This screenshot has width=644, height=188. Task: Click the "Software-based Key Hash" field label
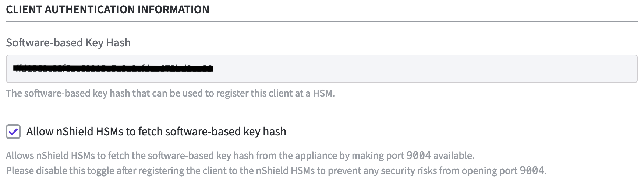click(68, 43)
